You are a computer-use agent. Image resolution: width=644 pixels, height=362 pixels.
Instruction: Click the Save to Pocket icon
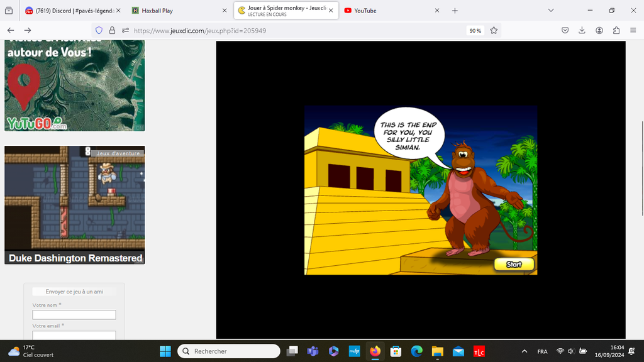(565, 30)
